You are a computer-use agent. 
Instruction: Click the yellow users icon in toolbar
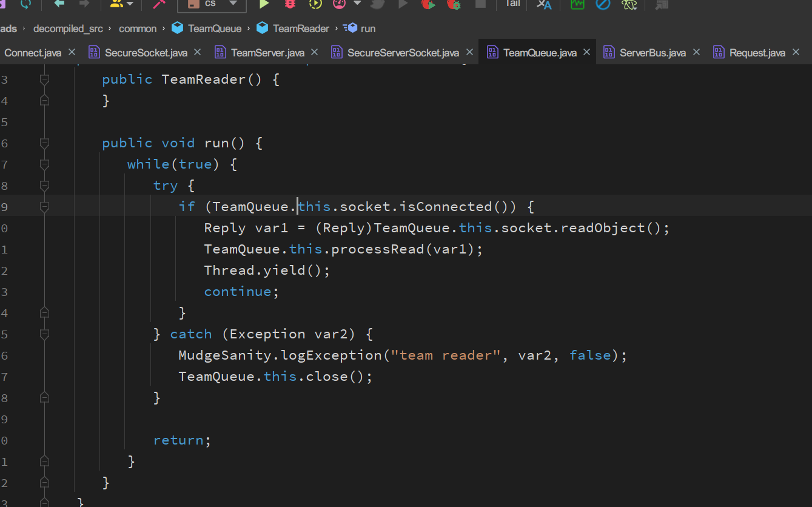coord(116,4)
